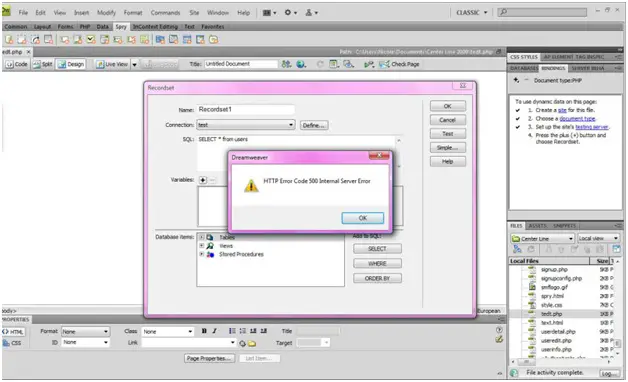Switch to the Data insert tab
This screenshot has width=628, height=382.
click(x=103, y=27)
